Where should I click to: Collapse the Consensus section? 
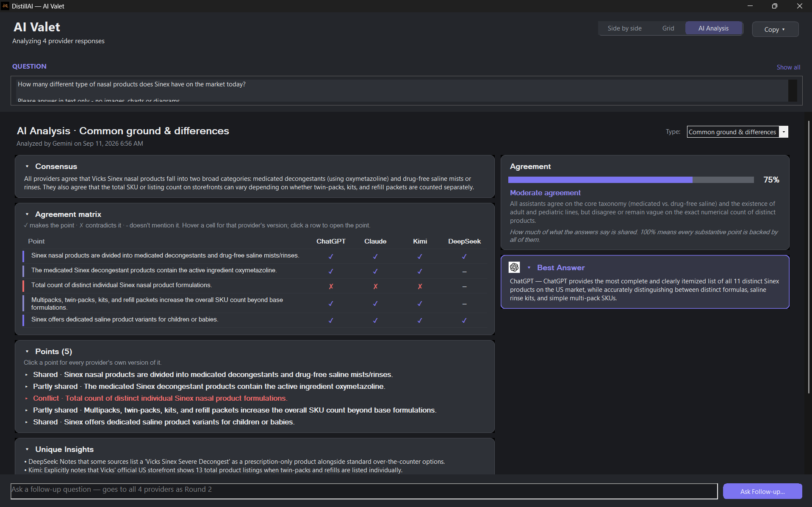click(x=27, y=166)
